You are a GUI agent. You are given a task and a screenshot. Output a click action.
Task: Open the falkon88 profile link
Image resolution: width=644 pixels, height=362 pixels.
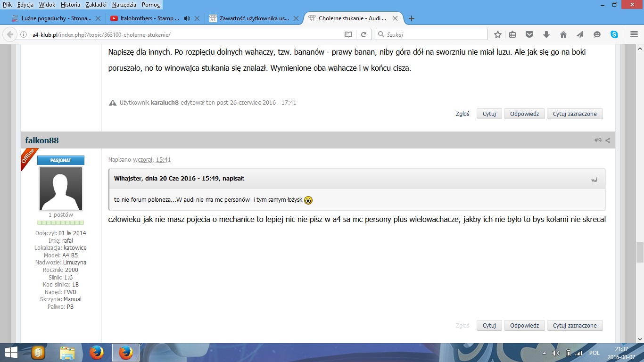pos(42,140)
